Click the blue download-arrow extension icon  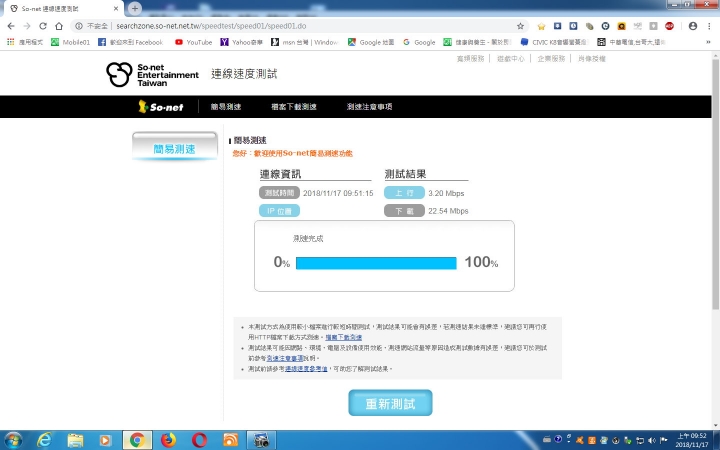(x=557, y=26)
